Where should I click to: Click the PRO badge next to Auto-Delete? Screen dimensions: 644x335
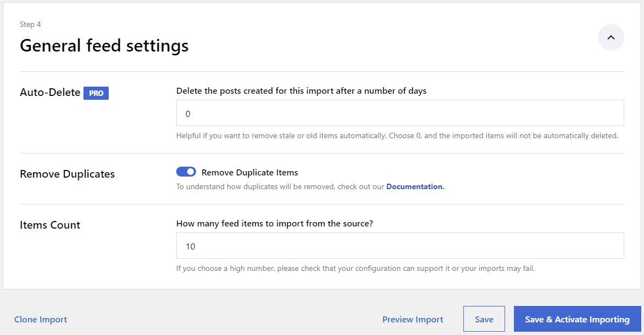[96, 93]
